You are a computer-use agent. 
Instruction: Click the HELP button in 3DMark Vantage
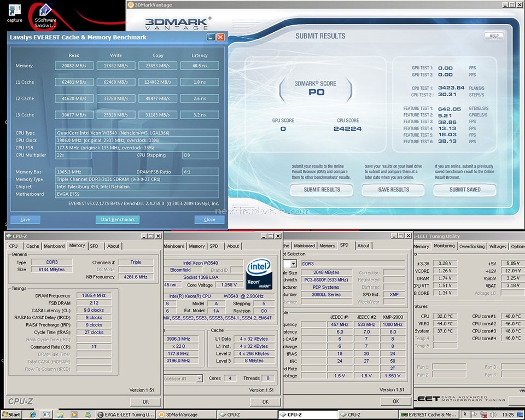tap(494, 36)
